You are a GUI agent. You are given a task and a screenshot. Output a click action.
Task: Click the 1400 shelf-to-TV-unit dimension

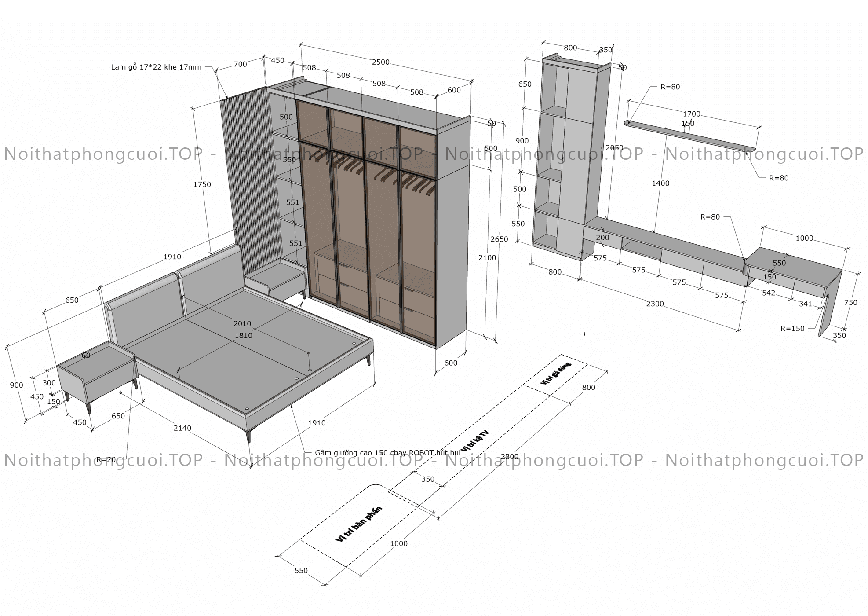click(x=660, y=183)
